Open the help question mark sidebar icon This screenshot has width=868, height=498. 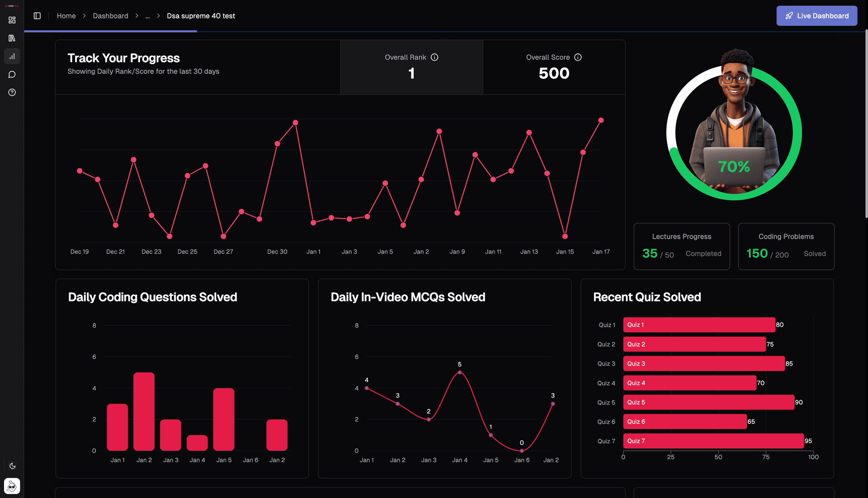tap(12, 93)
